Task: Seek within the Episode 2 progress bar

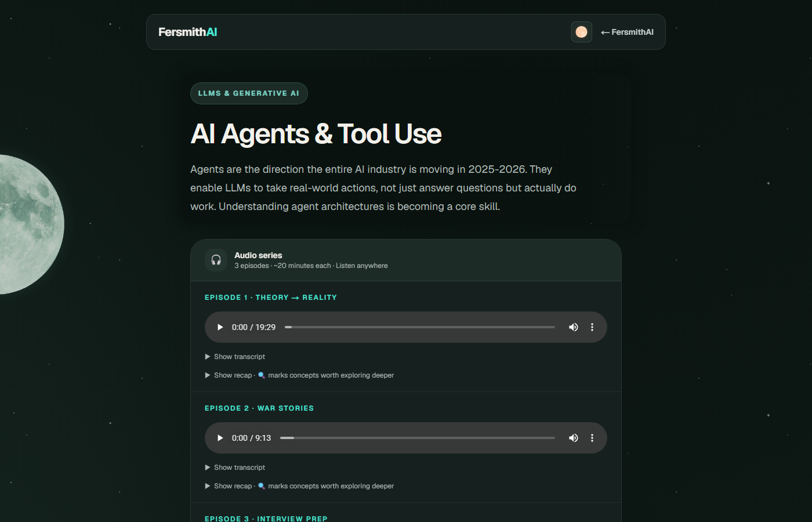Action: tap(418, 438)
